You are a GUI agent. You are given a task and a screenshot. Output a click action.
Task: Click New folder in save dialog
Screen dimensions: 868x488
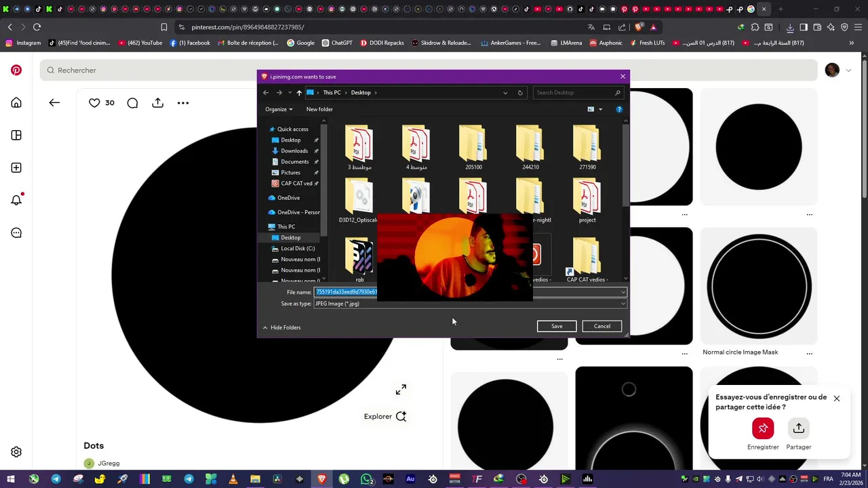pos(319,109)
